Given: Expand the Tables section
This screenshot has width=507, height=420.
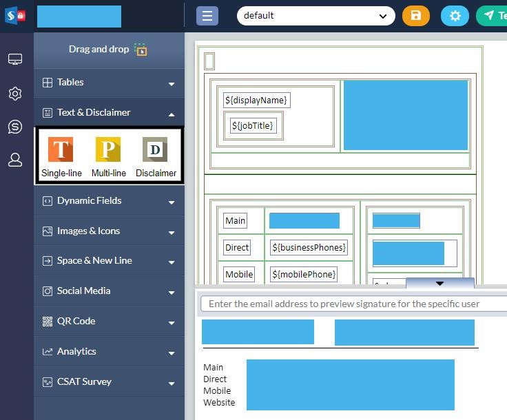Looking at the screenshot, I should tap(109, 83).
